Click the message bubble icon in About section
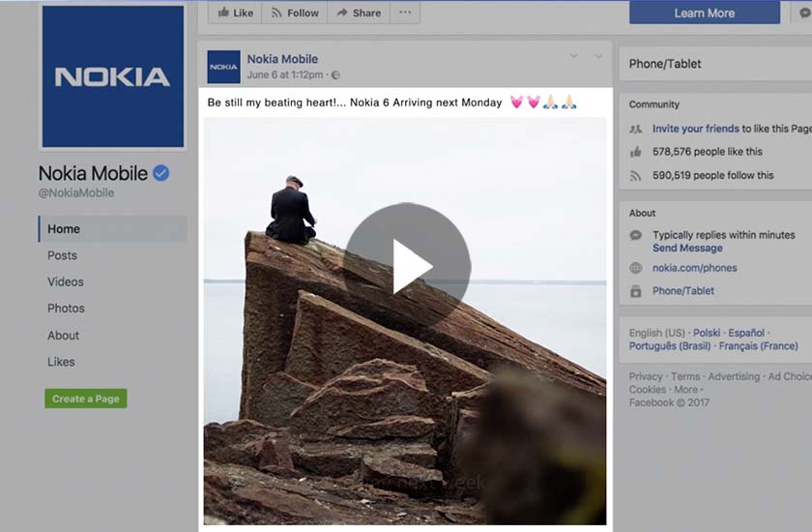Screen dimensions: 812x532 pos(635,236)
